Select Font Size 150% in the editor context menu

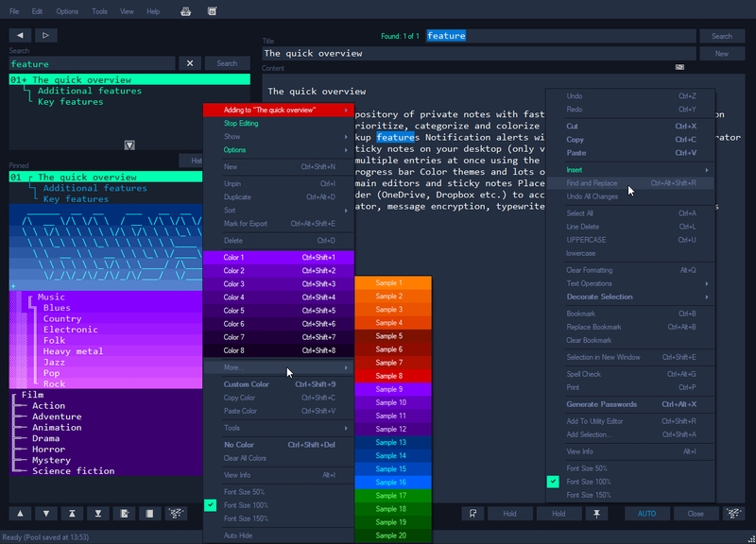pyautogui.click(x=630, y=495)
